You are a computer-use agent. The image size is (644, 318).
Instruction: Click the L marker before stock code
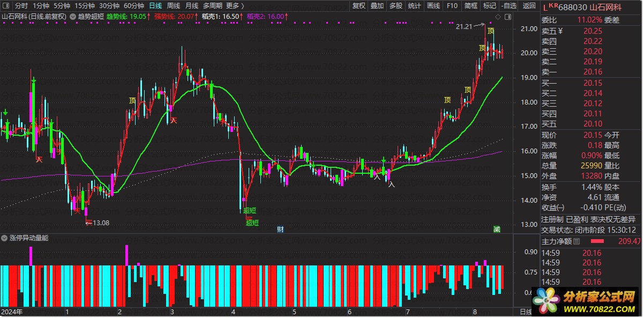click(x=545, y=8)
